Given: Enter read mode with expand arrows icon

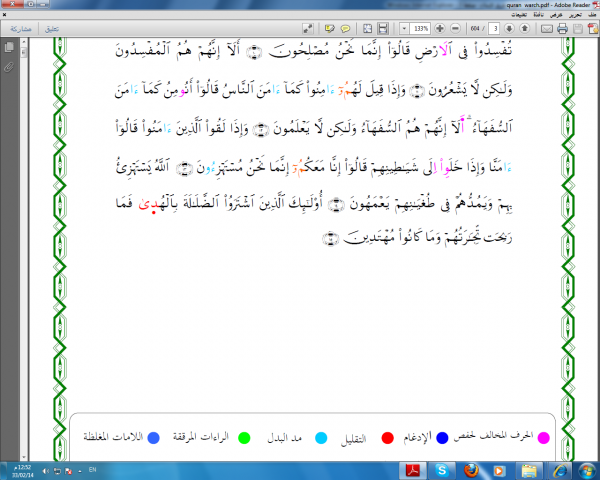Looking at the screenshot, I should (x=308, y=28).
